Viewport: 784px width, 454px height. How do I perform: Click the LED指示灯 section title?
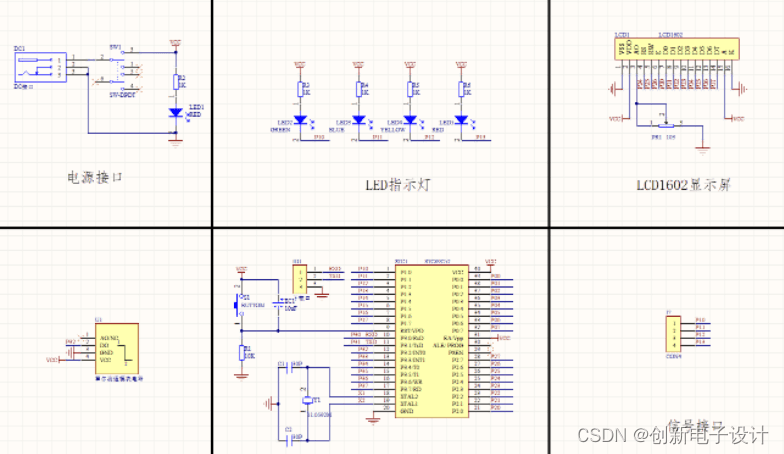point(398,185)
